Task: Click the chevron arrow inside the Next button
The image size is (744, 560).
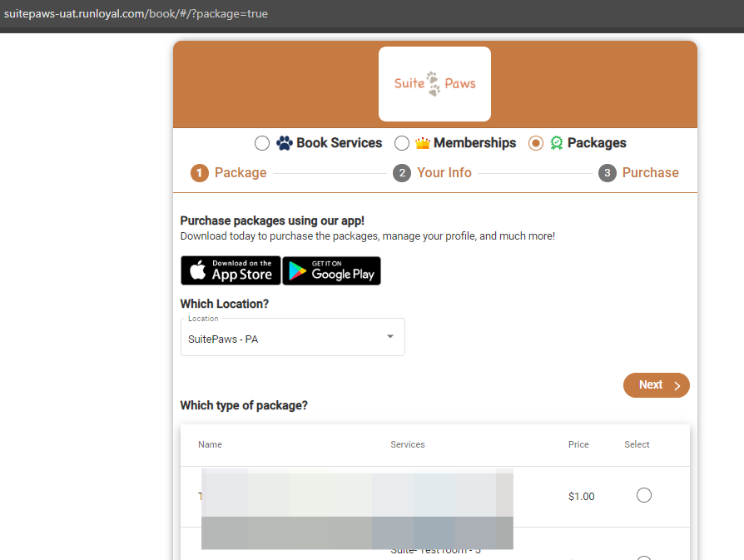Action: pos(677,386)
